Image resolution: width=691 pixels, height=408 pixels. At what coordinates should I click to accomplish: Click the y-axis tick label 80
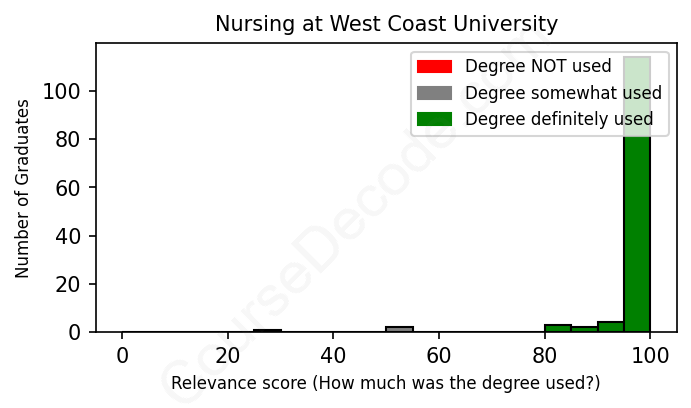(75, 139)
